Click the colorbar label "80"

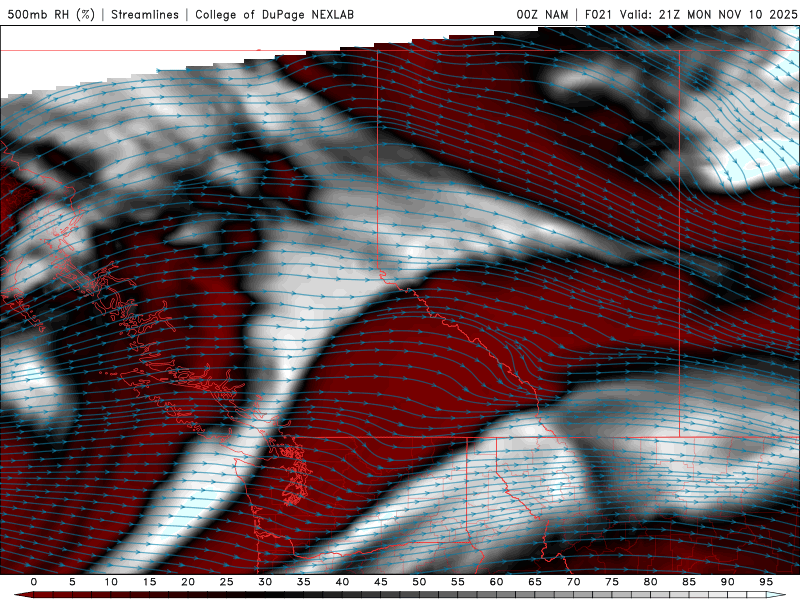click(650, 582)
